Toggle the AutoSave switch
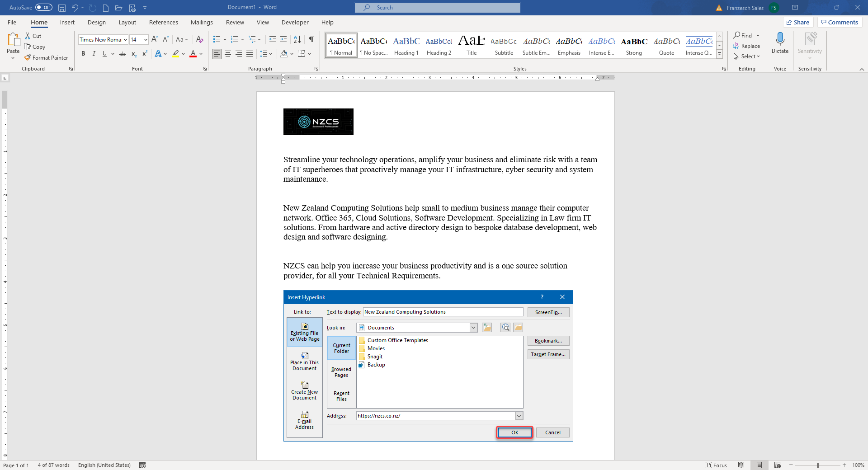868x470 pixels. tap(44, 7)
